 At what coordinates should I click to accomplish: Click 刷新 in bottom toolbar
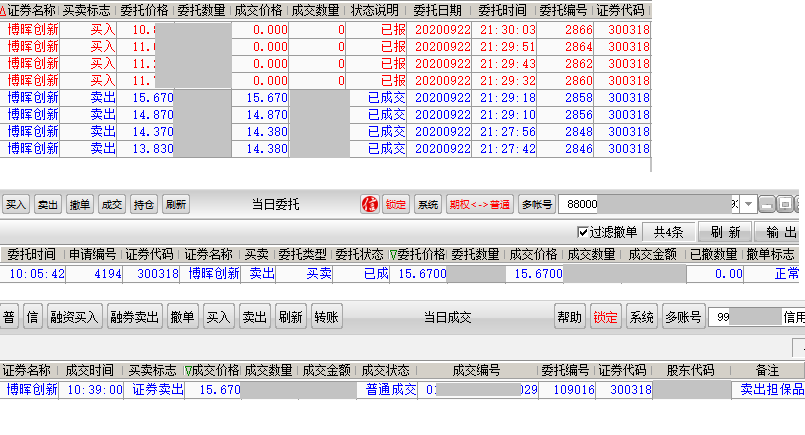point(291,317)
